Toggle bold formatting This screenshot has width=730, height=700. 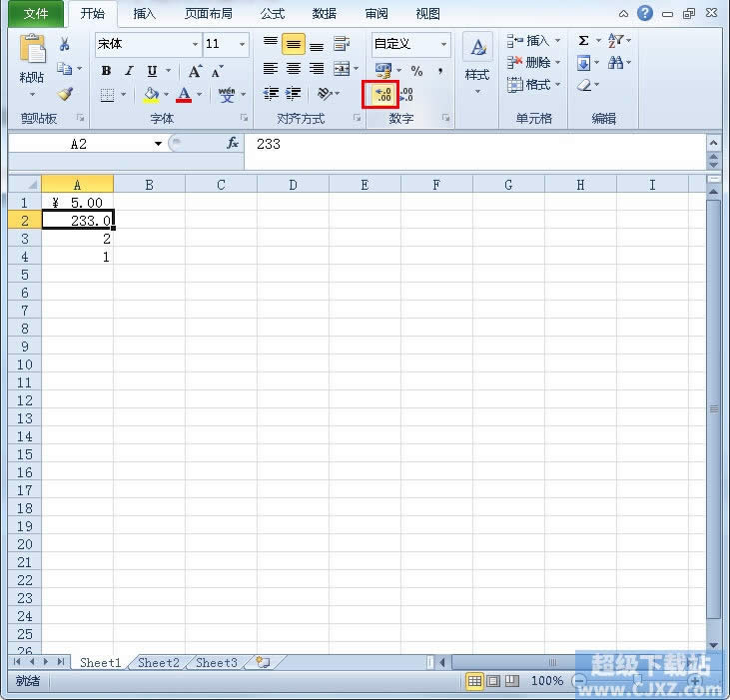click(106, 71)
